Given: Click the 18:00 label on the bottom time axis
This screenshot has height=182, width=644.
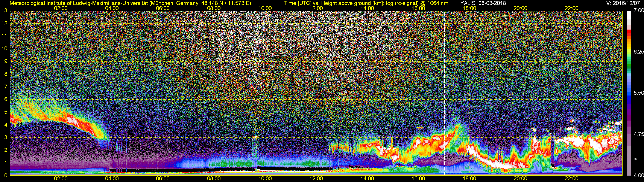Looking at the screenshot, I should (469, 179).
